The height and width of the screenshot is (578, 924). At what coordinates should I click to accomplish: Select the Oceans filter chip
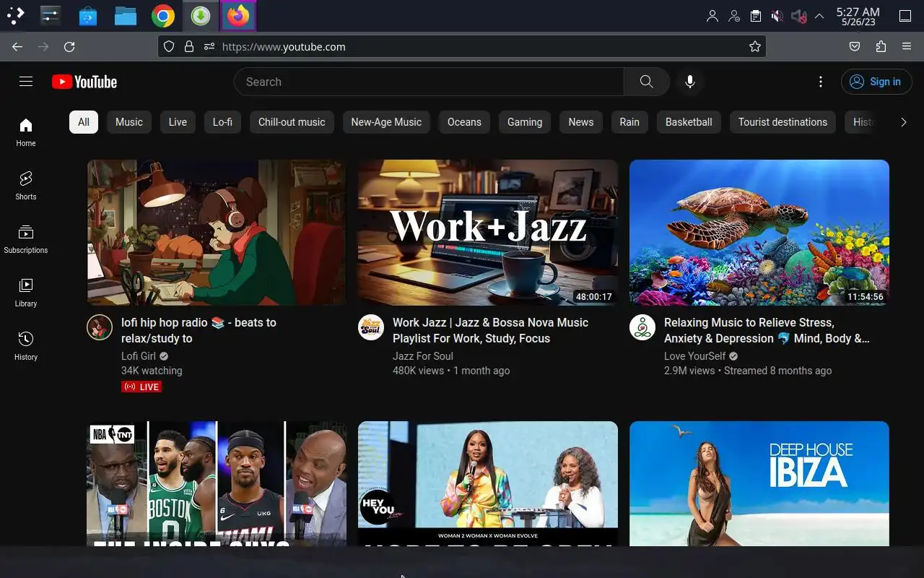(464, 122)
